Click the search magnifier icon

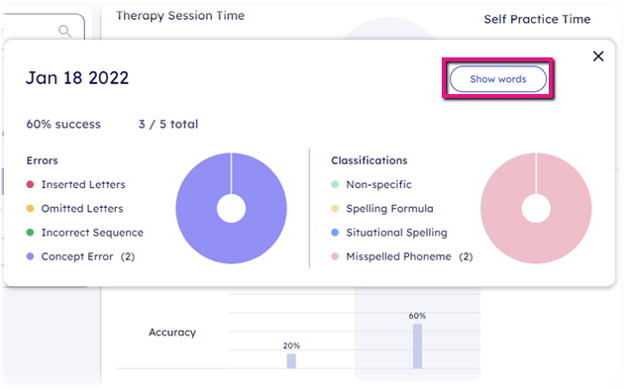pos(64,31)
